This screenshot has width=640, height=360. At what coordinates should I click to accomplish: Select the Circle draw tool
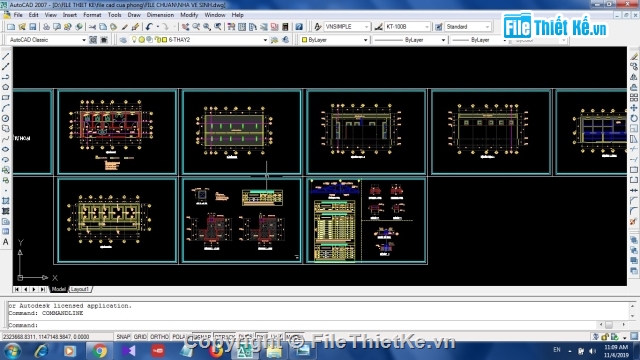pos(6,118)
